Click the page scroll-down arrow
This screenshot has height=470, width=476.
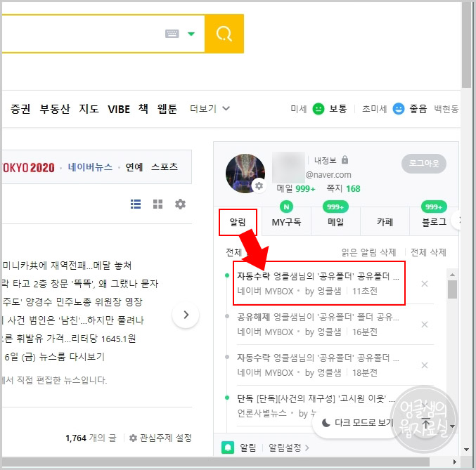click(466, 450)
